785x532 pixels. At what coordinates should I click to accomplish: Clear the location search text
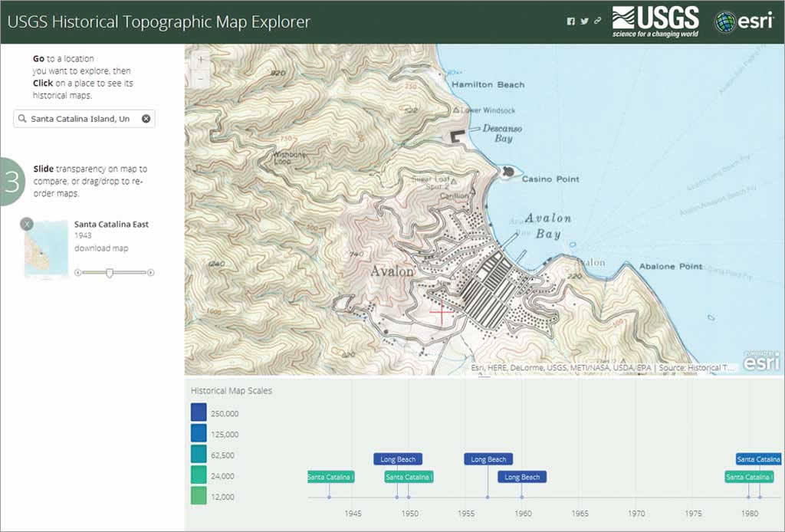click(146, 119)
